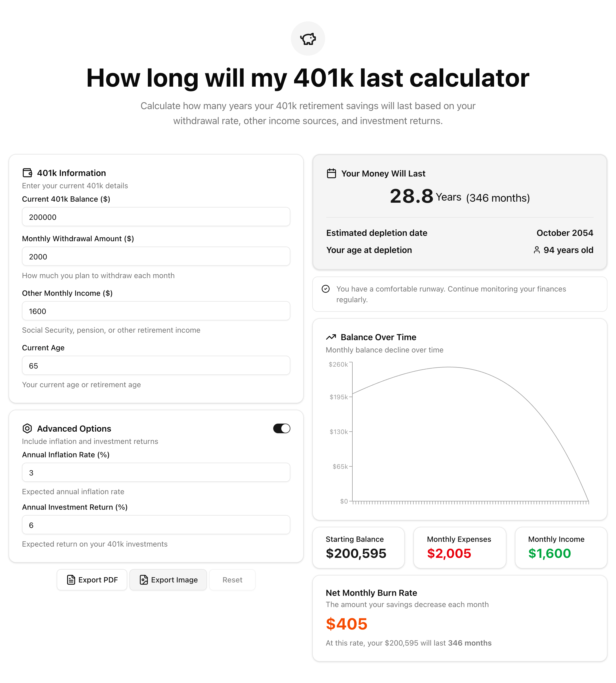The height and width of the screenshot is (683, 616).
Task: Click the calendar icon next to Your Money Will Last
Action: 331,173
